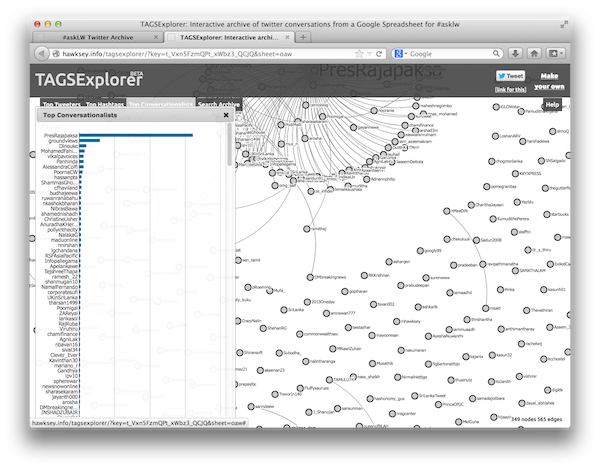
Task: Focus the Google search field
Action: (x=450, y=54)
